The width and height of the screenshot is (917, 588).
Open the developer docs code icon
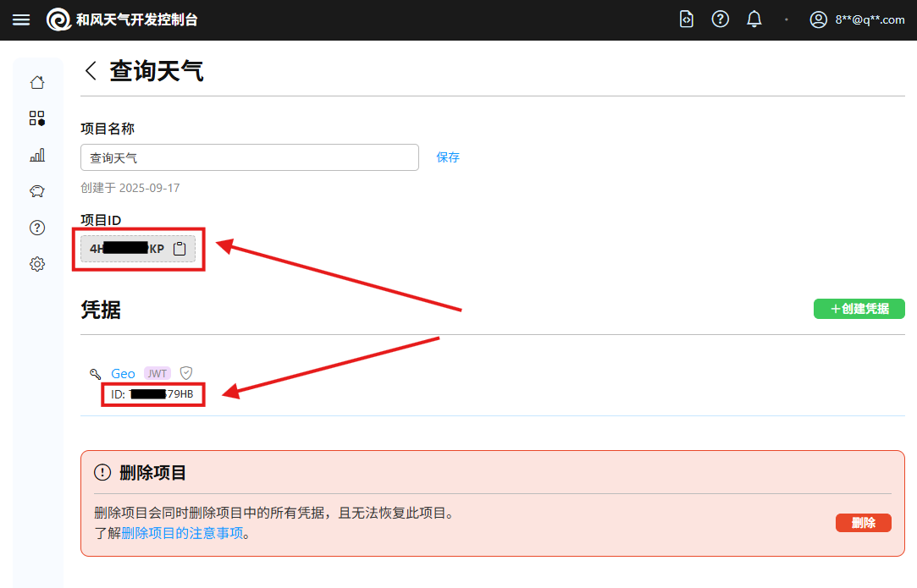(687, 19)
